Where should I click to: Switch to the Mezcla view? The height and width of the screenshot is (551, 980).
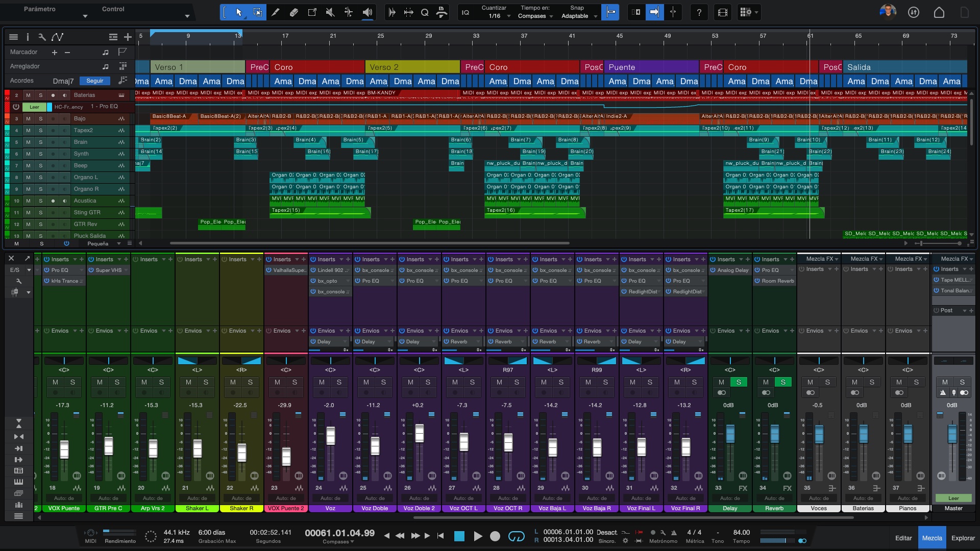(932, 538)
